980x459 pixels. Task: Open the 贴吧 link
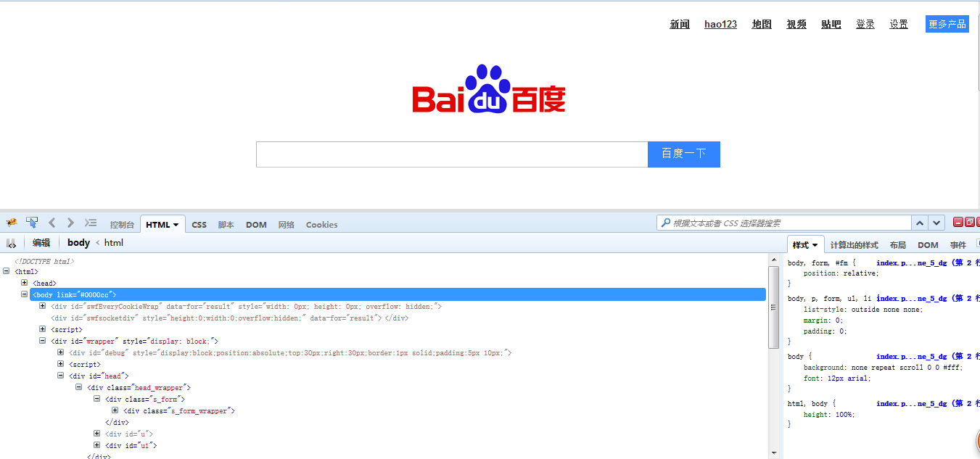tap(831, 24)
